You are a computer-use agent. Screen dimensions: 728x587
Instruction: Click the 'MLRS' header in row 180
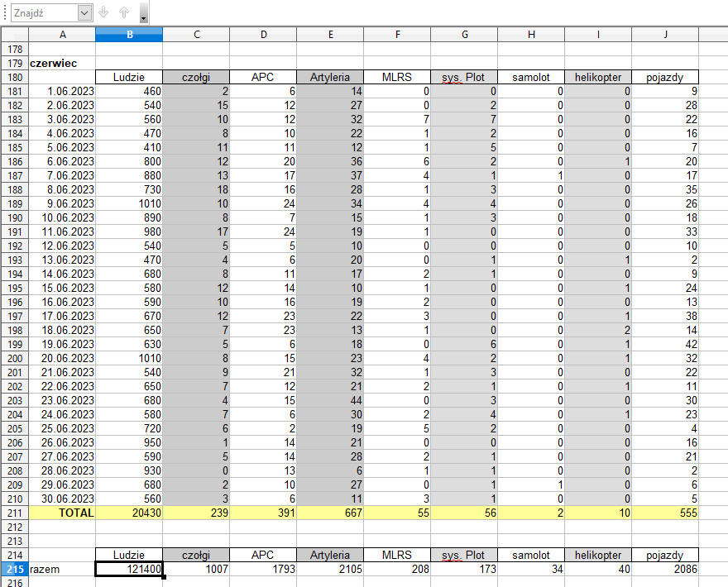pyautogui.click(x=397, y=77)
